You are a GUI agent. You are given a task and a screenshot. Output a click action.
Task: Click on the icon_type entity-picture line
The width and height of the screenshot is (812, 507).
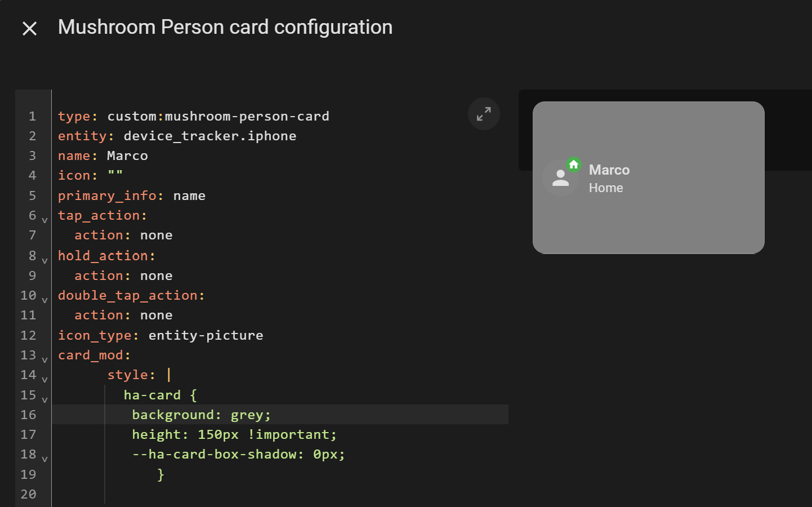point(160,335)
